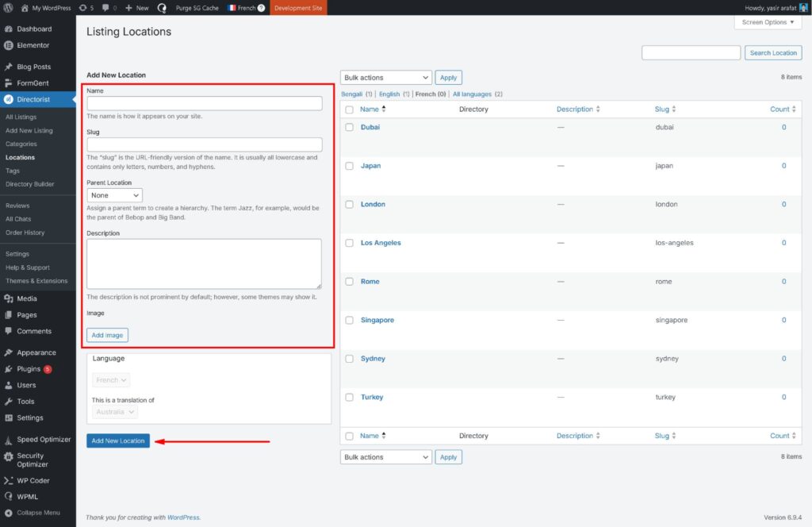The image size is (812, 527).
Task: Click inside the Name text field
Action: tap(205, 103)
